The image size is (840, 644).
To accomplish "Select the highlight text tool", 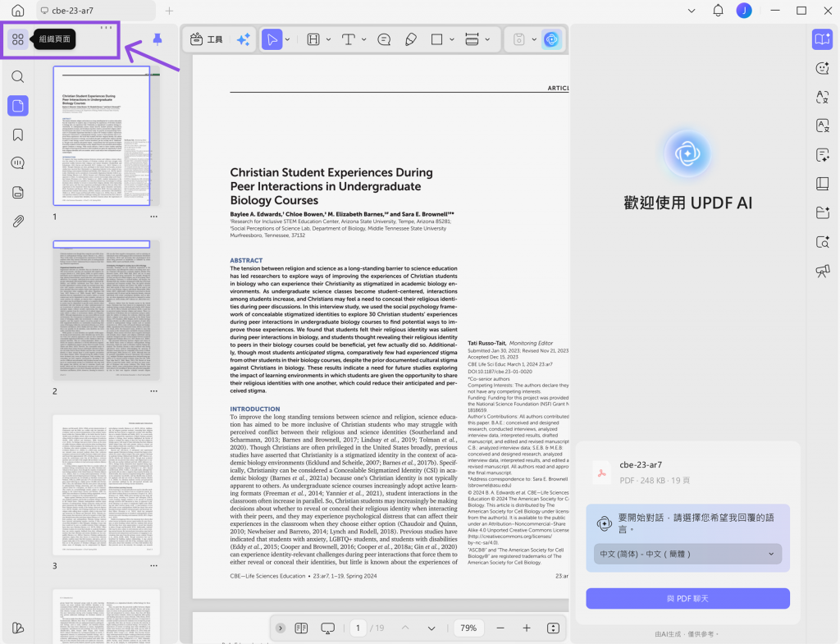I will [x=313, y=39].
